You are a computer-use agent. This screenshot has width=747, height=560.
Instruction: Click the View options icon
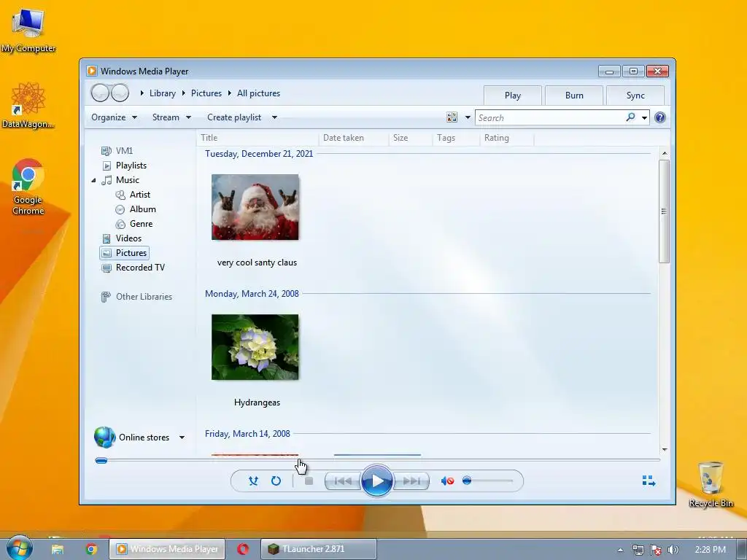pyautogui.click(x=452, y=117)
